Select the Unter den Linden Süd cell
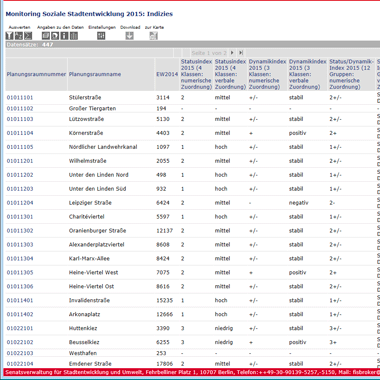The height and width of the screenshot is (380, 380). point(97,189)
